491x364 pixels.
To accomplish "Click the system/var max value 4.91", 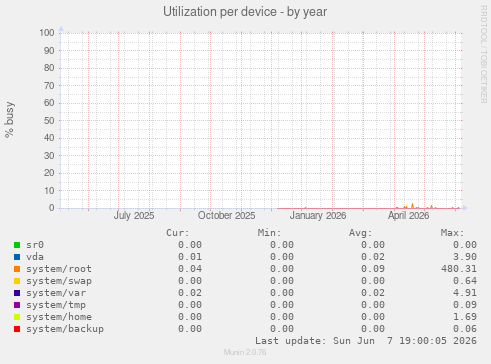I will tap(465, 293).
